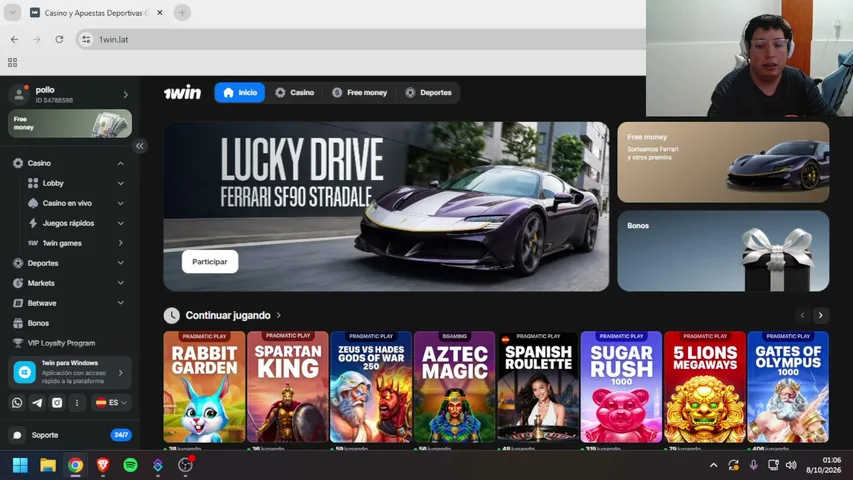The width and height of the screenshot is (853, 480).
Task: Open Soporte 24/7 chat
Action: (70, 435)
